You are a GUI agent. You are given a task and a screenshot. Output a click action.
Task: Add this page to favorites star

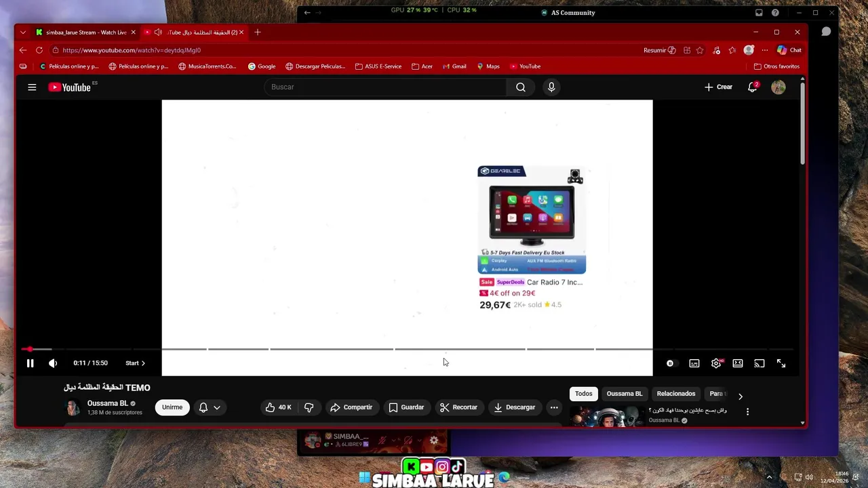point(700,50)
